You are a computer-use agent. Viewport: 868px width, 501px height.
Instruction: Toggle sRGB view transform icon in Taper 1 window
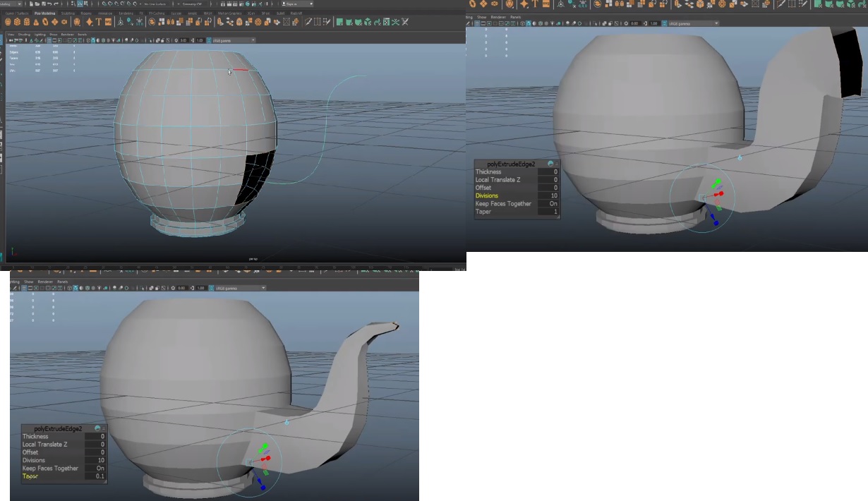tap(664, 23)
